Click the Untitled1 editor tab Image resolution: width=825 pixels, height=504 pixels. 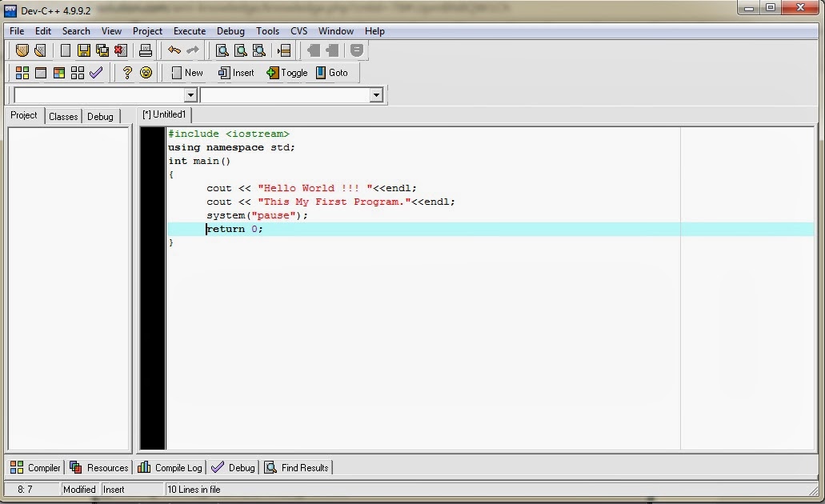163,114
